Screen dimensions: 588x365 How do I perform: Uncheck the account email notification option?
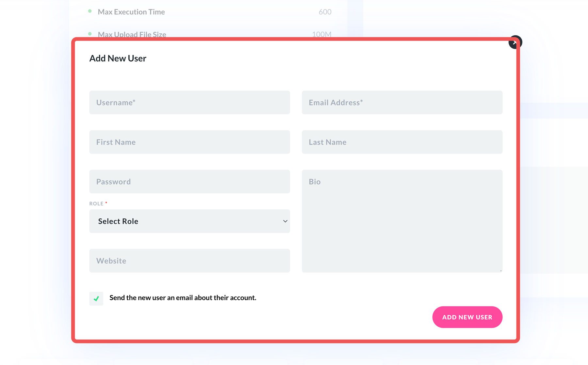pyautogui.click(x=96, y=298)
